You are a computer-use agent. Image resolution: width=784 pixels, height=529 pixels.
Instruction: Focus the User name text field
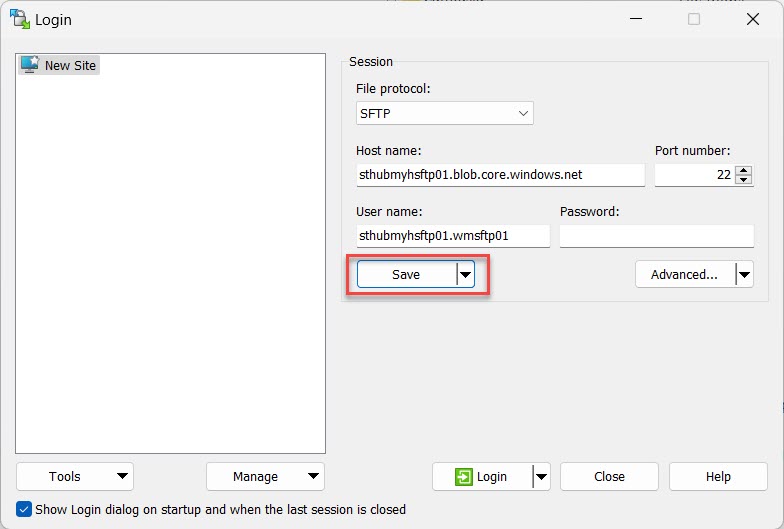pos(453,236)
